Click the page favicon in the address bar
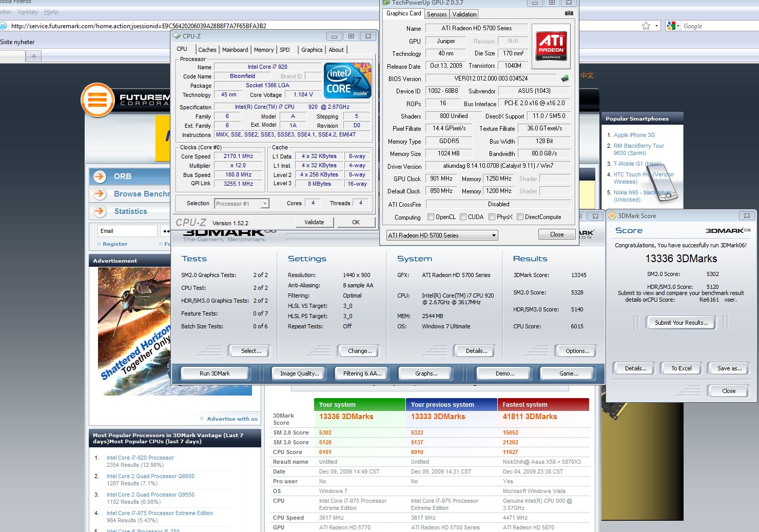Screen dimensions: 759x532 tap(3, 26)
